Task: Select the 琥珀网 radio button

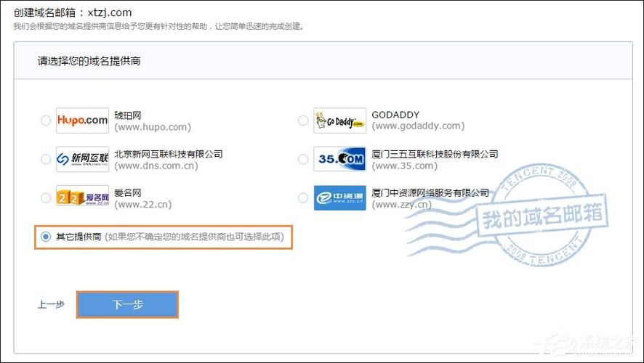Action: 46,121
